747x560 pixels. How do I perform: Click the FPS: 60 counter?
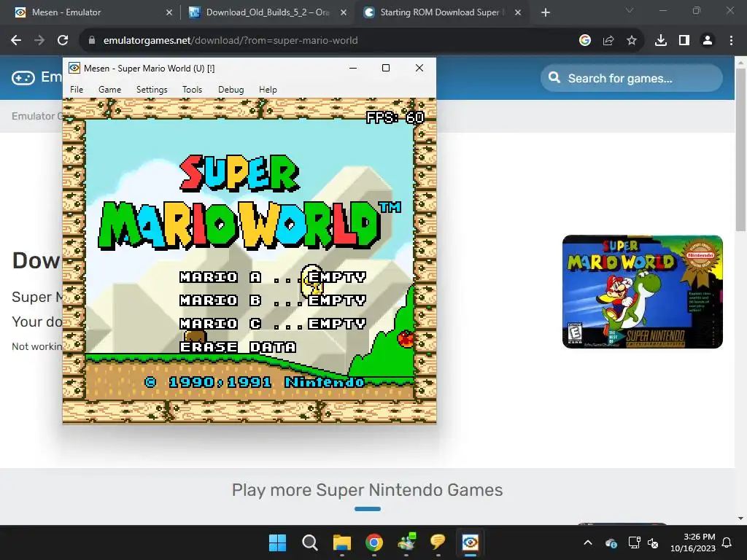tap(395, 117)
